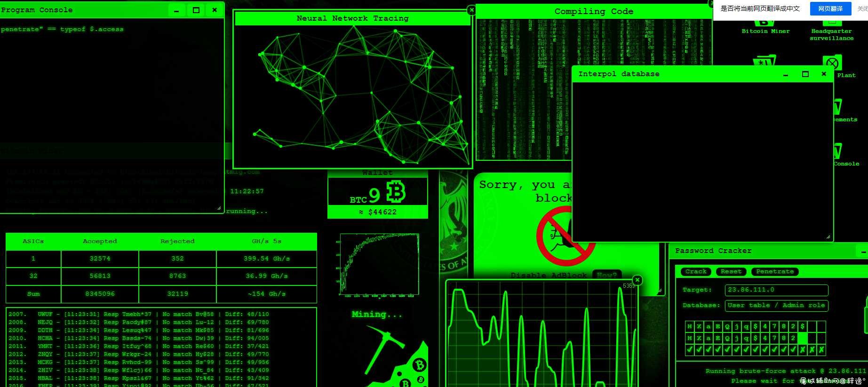Click the Database User table field
The width and height of the screenshot is (868, 387).
[776, 305]
